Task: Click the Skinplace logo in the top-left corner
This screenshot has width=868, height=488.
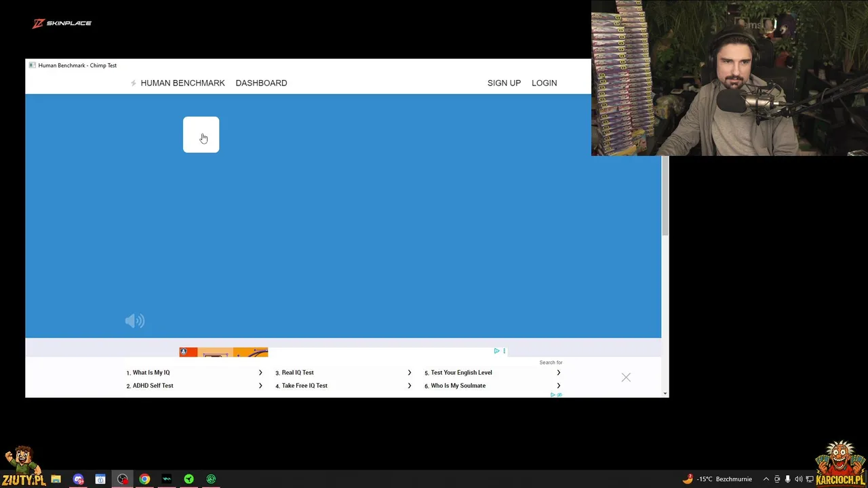Action: 62,23
